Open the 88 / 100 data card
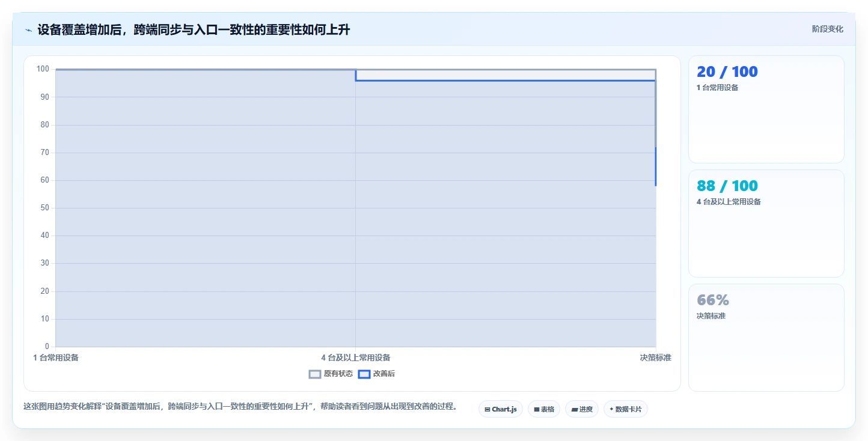 pyautogui.click(x=766, y=224)
